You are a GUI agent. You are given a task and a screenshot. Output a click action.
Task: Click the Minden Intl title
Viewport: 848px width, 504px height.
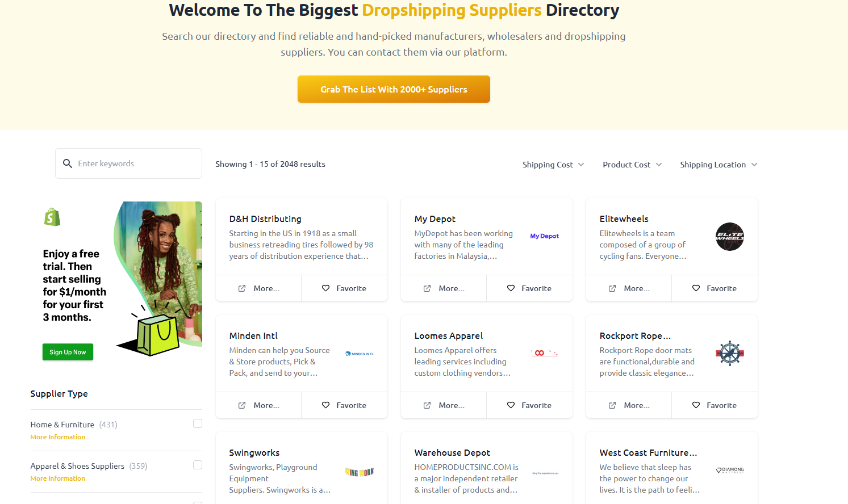tap(253, 335)
